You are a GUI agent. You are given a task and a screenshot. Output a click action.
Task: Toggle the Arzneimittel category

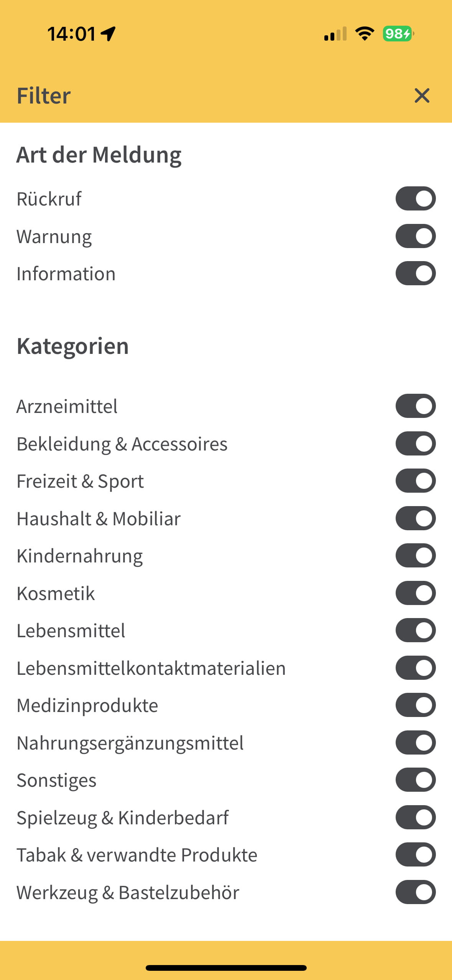point(416,406)
